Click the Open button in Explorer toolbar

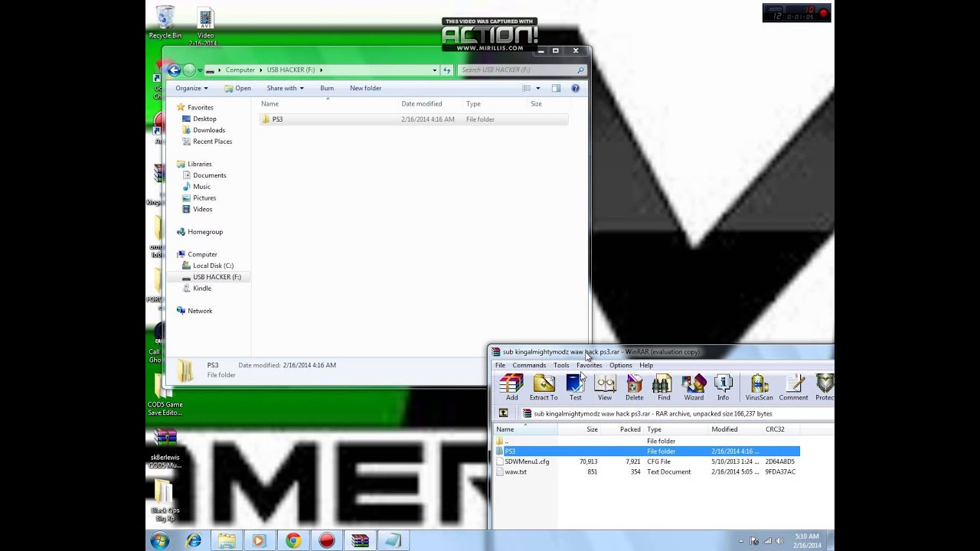(237, 88)
